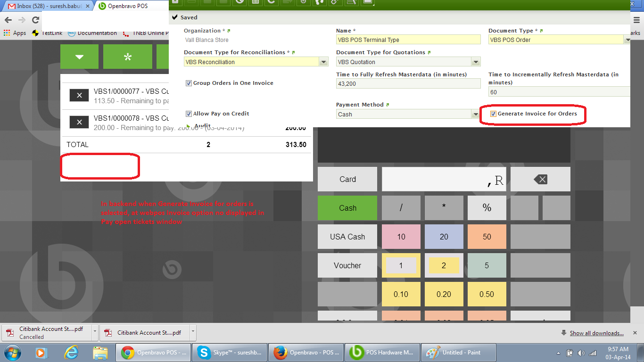This screenshot has height=362, width=644.
Task: Follow the Document Type link arrow icon
Action: 541,31
